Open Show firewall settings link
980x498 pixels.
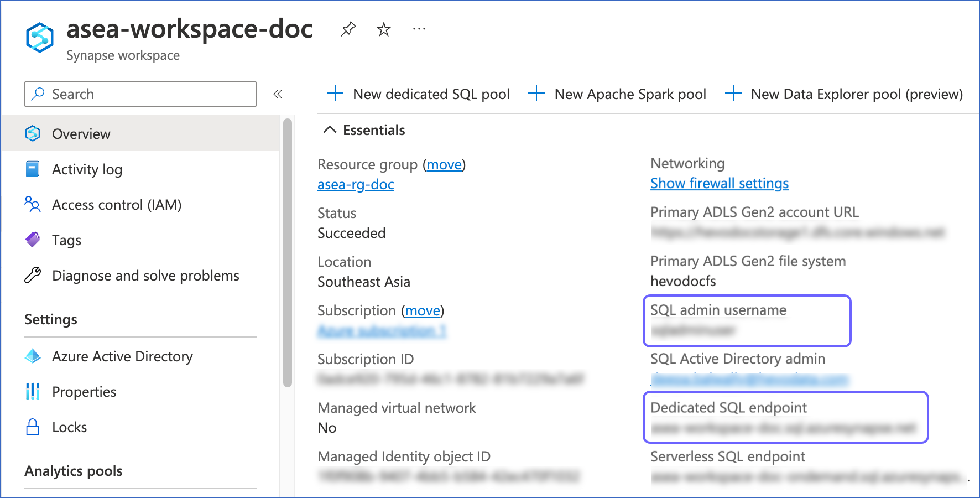pyautogui.click(x=720, y=183)
